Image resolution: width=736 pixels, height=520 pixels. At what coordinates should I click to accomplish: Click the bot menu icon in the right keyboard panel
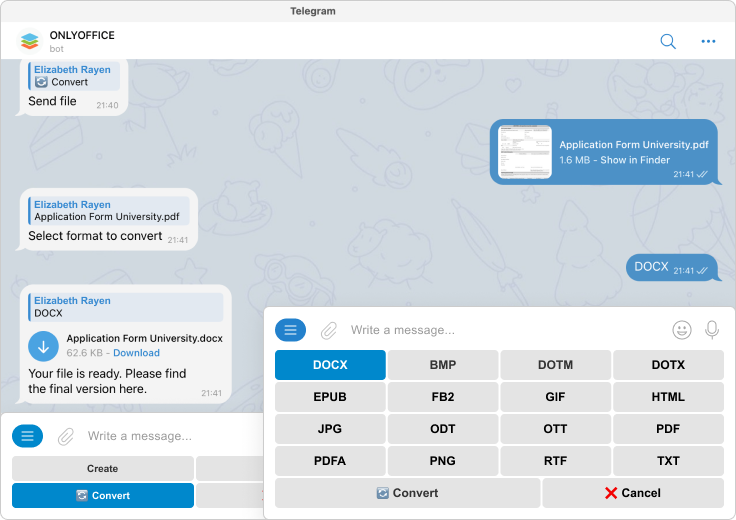click(x=290, y=330)
